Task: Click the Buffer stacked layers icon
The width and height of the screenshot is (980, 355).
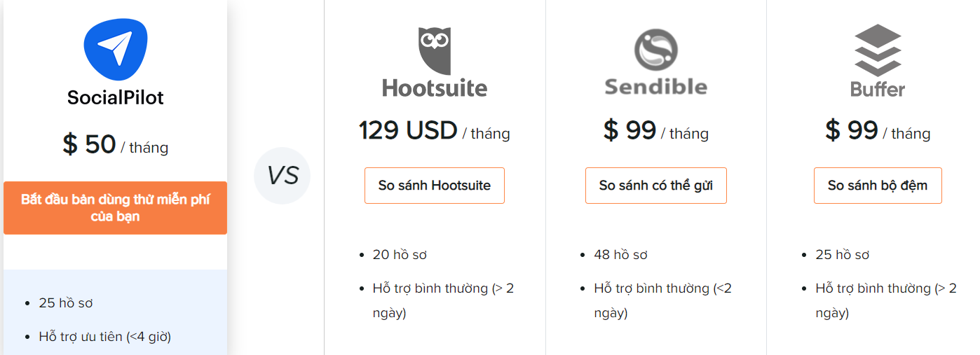Action: point(878,50)
